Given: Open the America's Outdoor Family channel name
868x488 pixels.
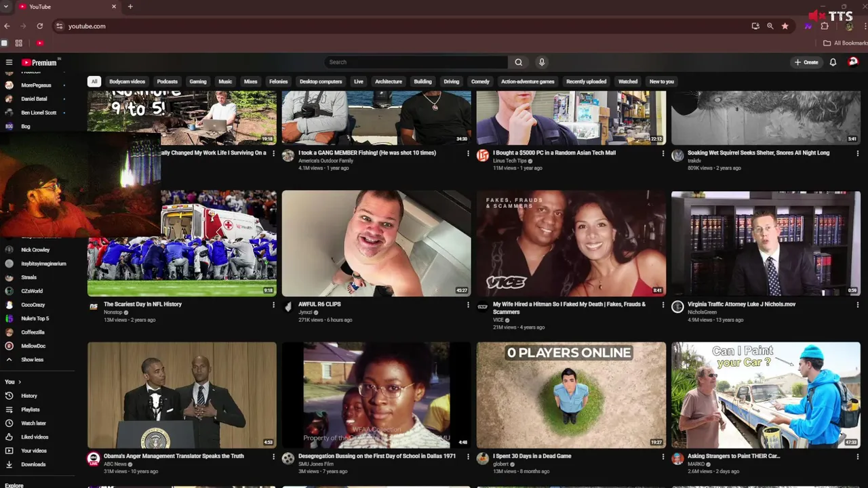Looking at the screenshot, I should 325,161.
